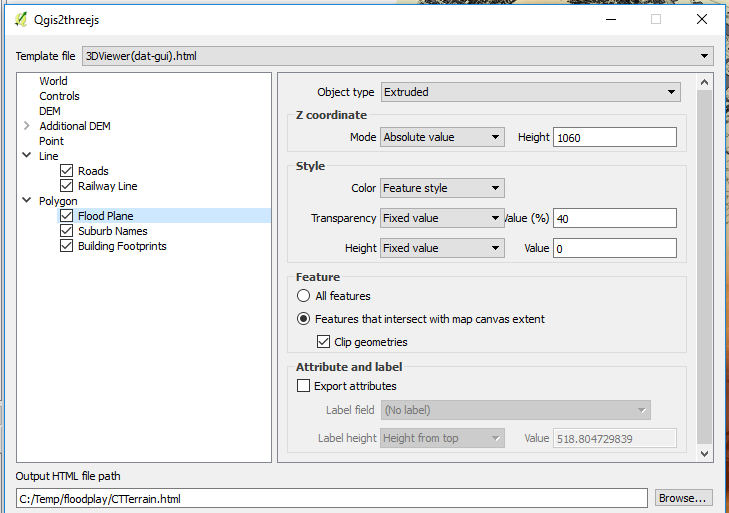Viewport: 729px width, 513px height.
Task: Uncheck the Railway Line layer checkbox
Action: (x=66, y=186)
